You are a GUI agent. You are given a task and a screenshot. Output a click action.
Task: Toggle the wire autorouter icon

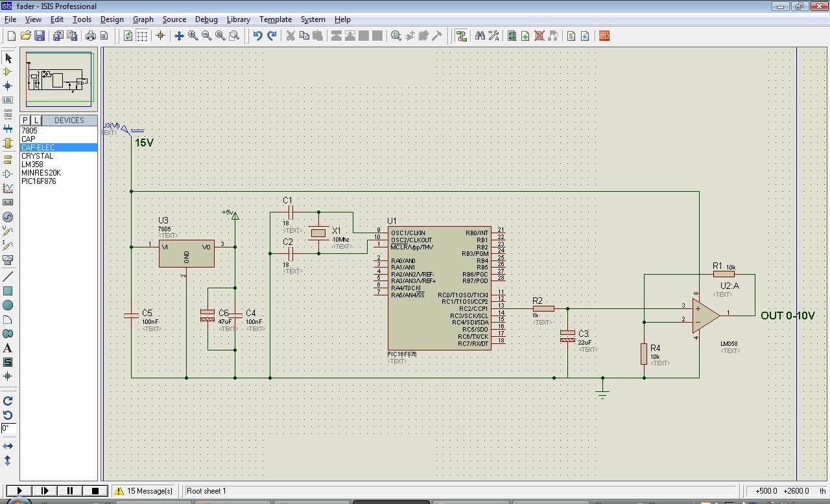click(x=461, y=36)
